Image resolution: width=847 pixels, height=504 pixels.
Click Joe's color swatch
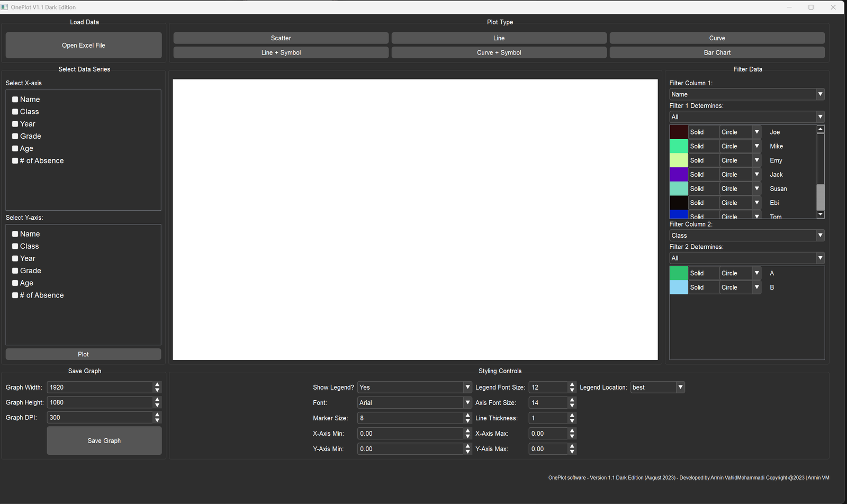point(679,132)
